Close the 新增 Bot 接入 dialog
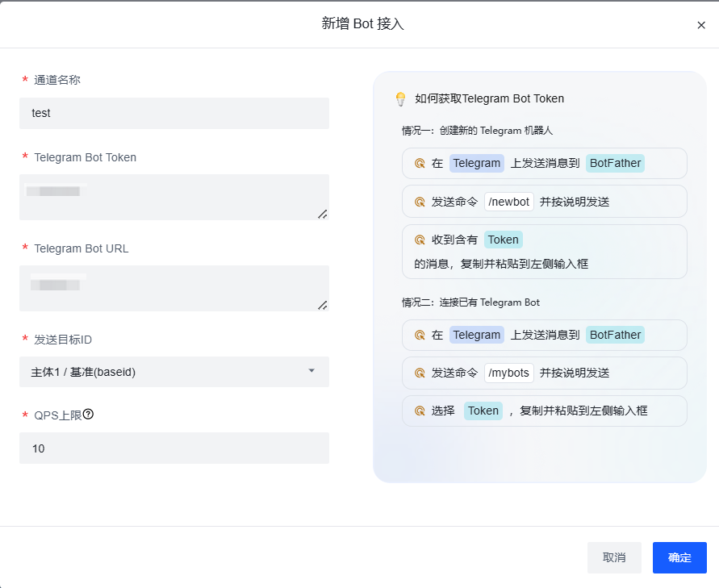The image size is (719, 588). pos(701,25)
